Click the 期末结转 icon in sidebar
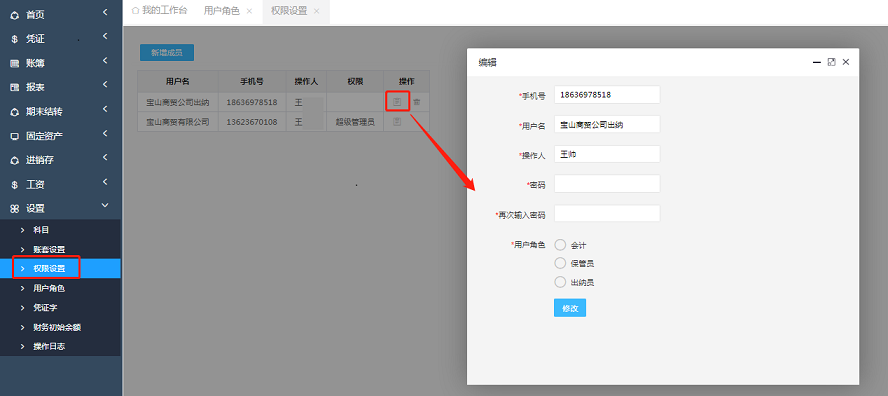Image resolution: width=888 pixels, height=396 pixels. (x=15, y=112)
